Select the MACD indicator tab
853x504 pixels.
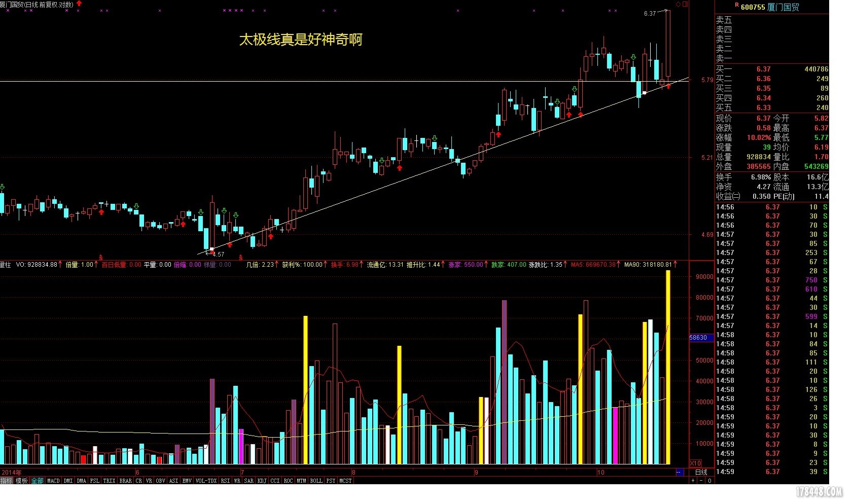pyautogui.click(x=53, y=481)
